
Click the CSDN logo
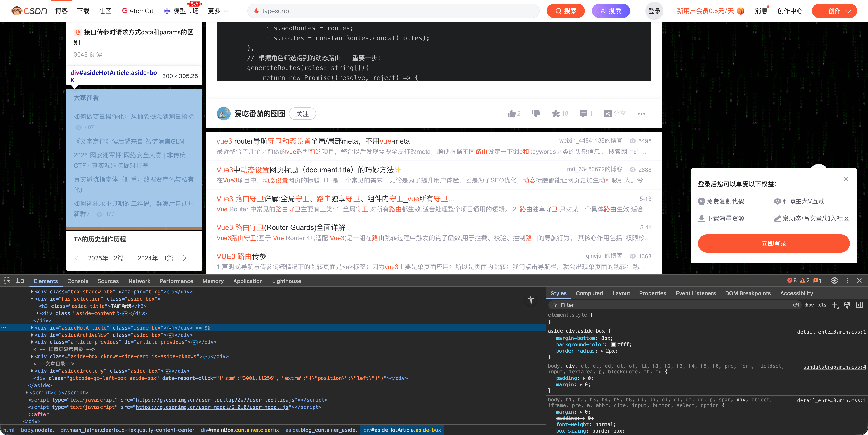[x=29, y=11]
